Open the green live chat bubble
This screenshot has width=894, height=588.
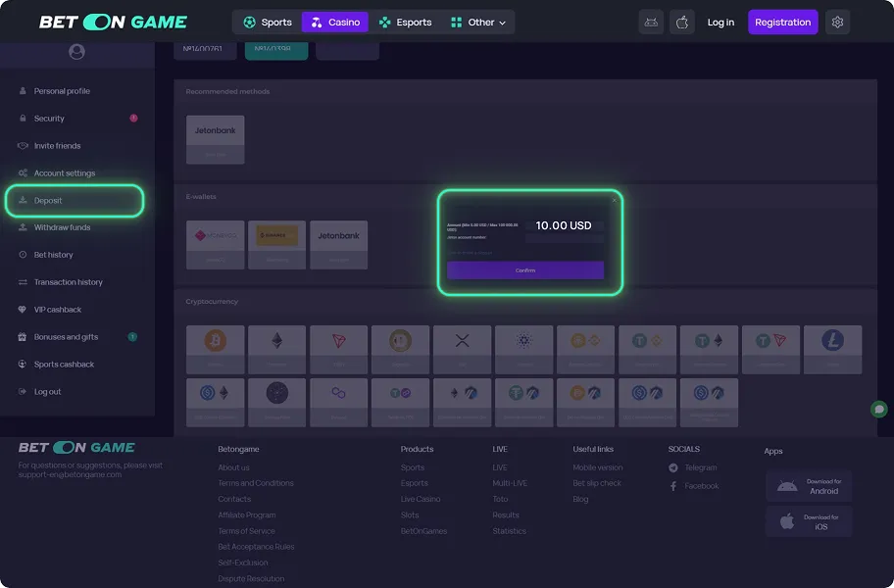pos(877,409)
